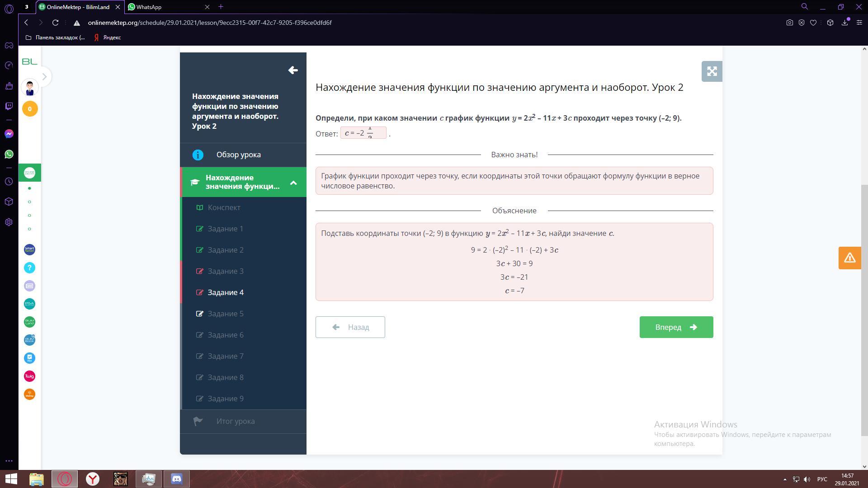Click the fullscreen expand icon in the lesson

point(712,71)
